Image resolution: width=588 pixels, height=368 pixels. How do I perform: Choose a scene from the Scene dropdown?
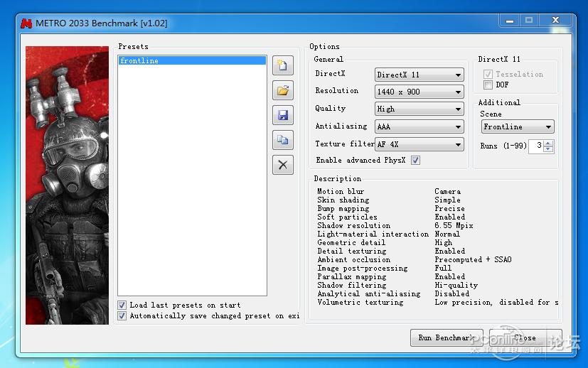(x=517, y=127)
